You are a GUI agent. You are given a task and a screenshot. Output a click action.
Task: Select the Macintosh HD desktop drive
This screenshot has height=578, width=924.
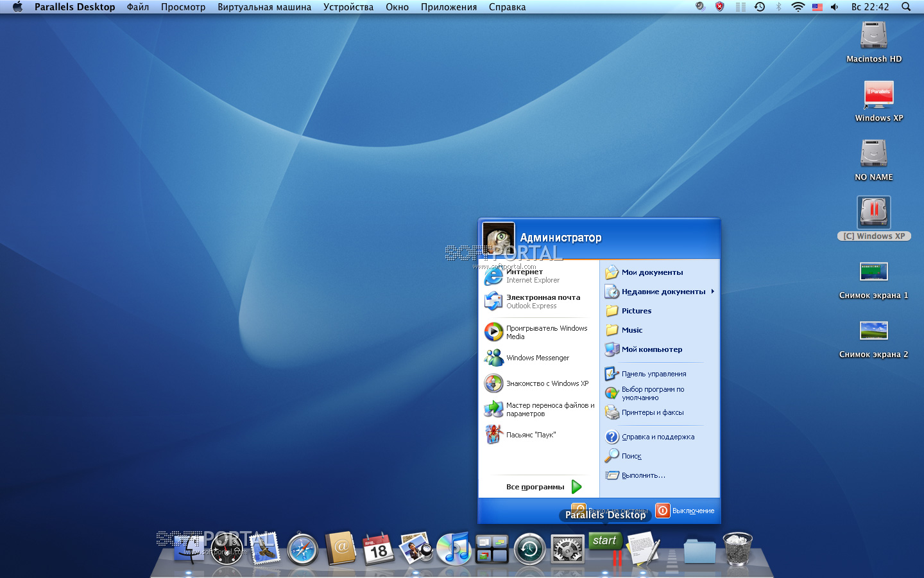coord(874,42)
